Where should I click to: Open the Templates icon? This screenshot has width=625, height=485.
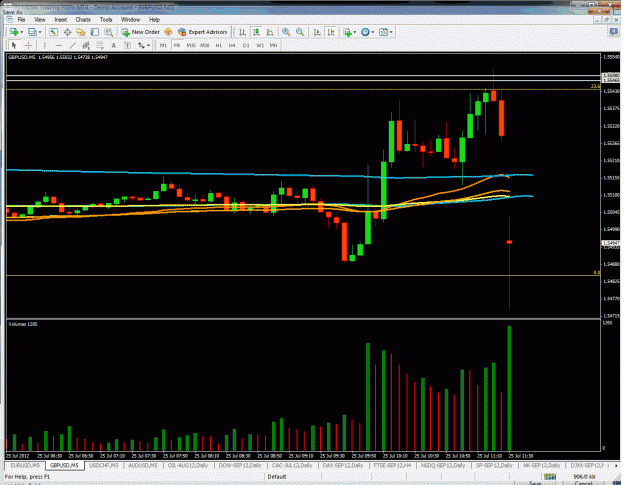[383, 32]
